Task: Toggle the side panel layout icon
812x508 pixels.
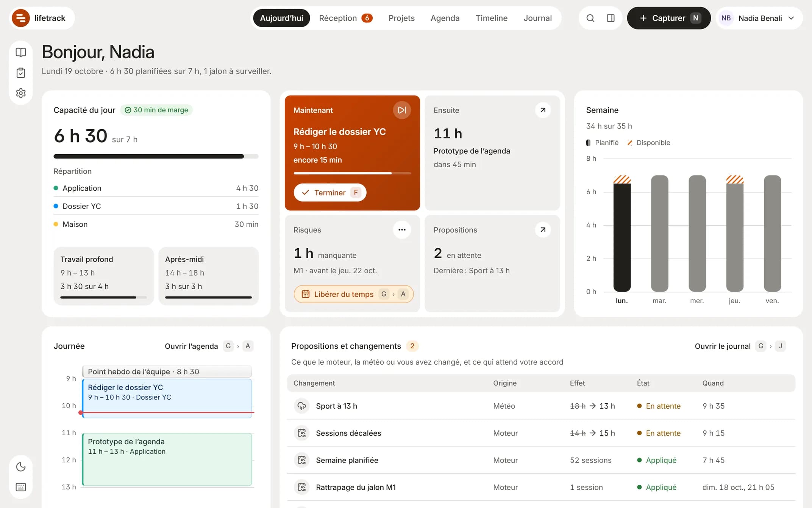Action: [611, 18]
